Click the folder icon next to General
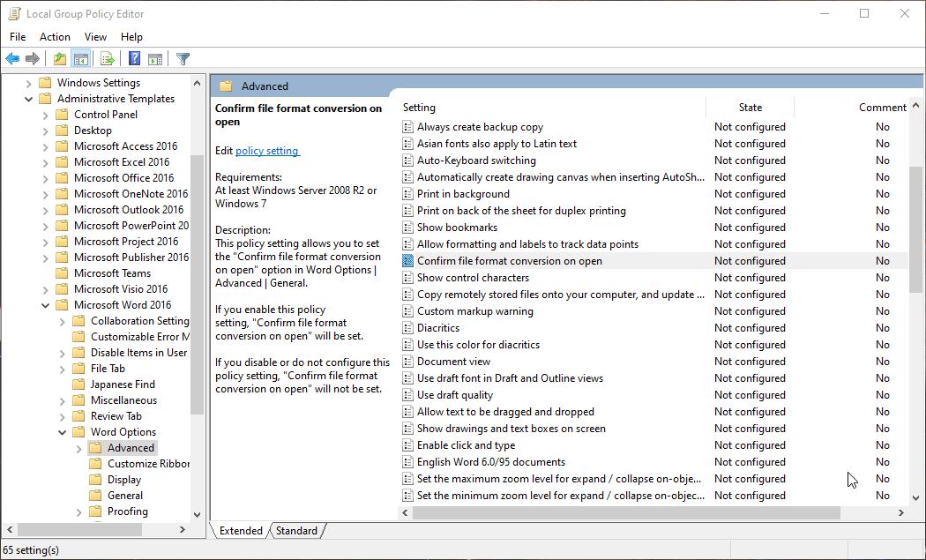926x560 pixels. (x=95, y=496)
